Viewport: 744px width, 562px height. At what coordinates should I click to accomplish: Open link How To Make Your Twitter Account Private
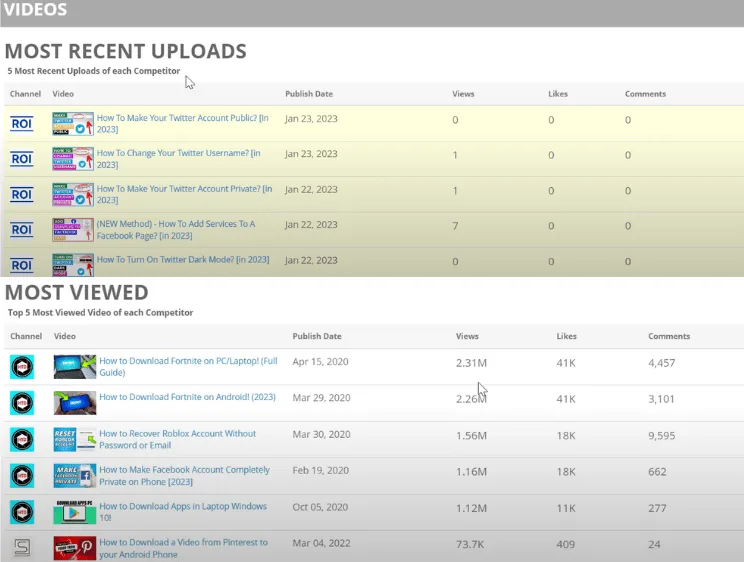[185, 194]
